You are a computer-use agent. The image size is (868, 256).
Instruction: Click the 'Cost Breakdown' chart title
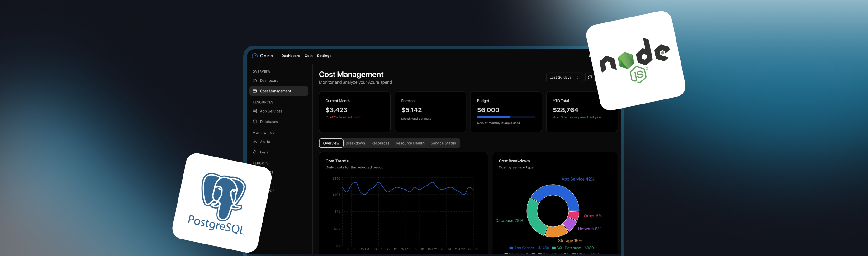point(514,161)
